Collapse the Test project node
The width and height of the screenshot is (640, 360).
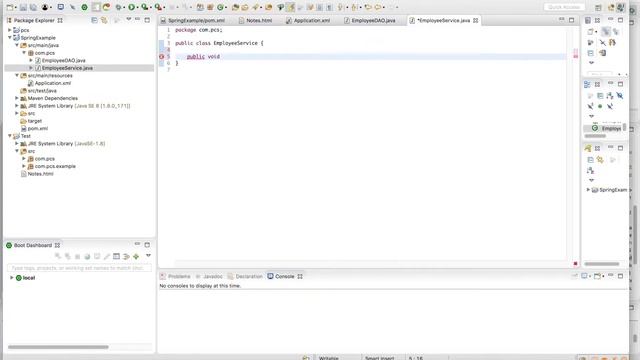[x=10, y=136]
